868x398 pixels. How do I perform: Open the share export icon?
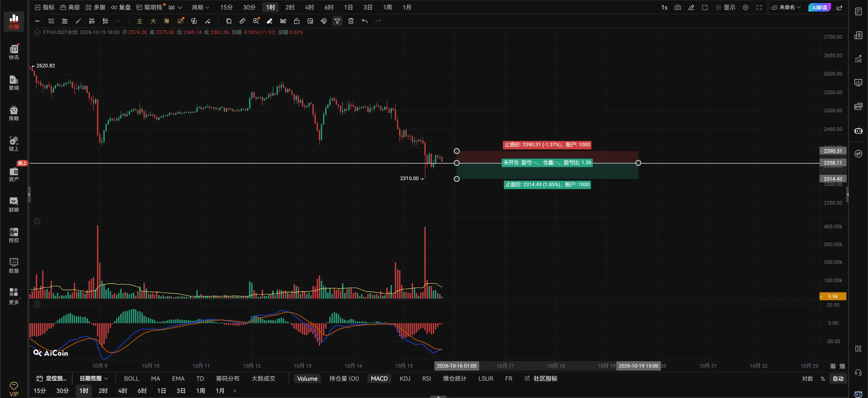click(840, 7)
